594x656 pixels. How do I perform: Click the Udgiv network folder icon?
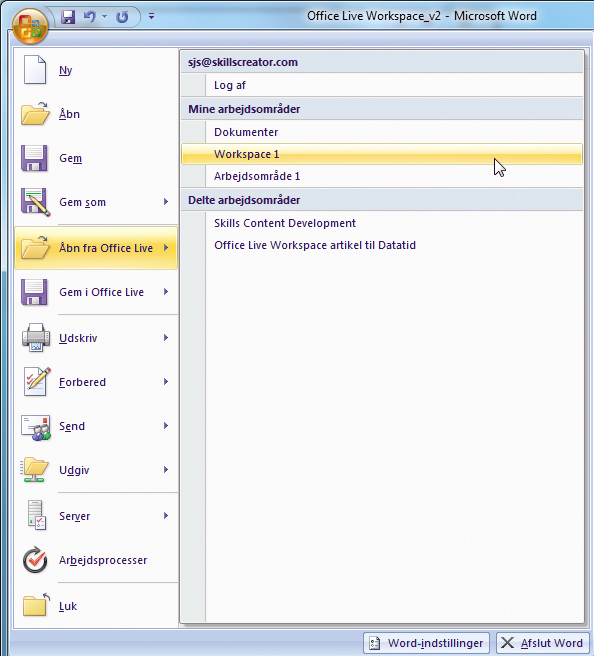click(35, 469)
